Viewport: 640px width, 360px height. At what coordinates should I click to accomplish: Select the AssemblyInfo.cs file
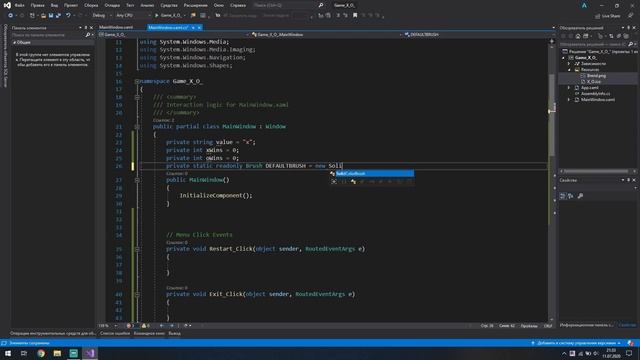coord(595,93)
